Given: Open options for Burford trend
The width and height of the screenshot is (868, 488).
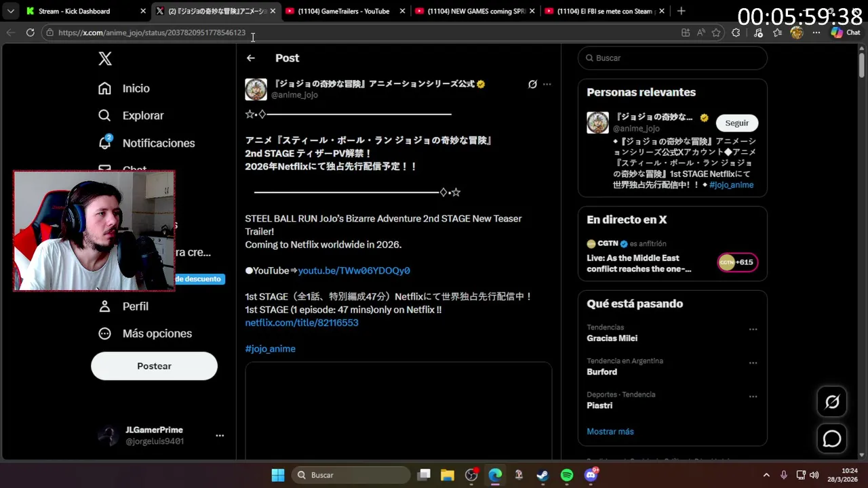Looking at the screenshot, I should 753,363.
